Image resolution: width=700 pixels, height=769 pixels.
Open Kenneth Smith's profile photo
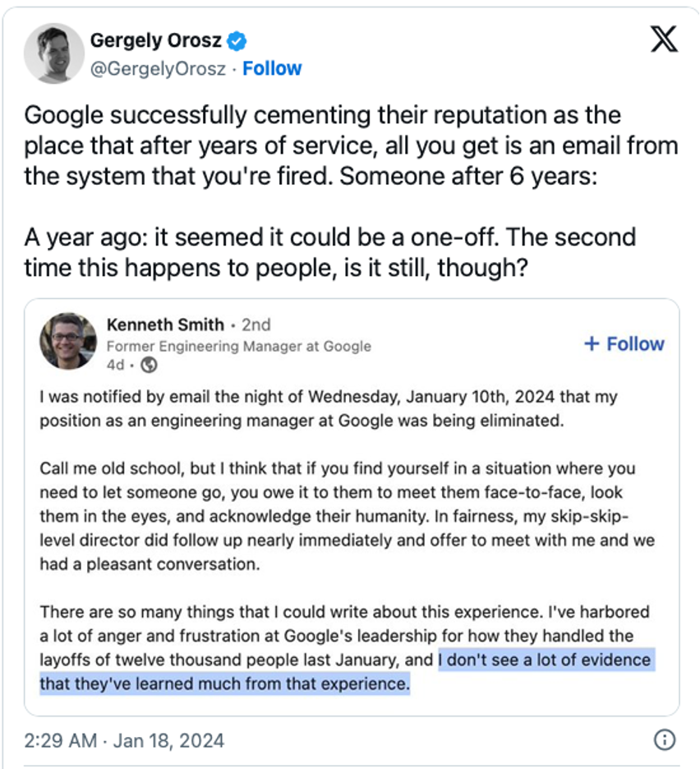tap(69, 341)
